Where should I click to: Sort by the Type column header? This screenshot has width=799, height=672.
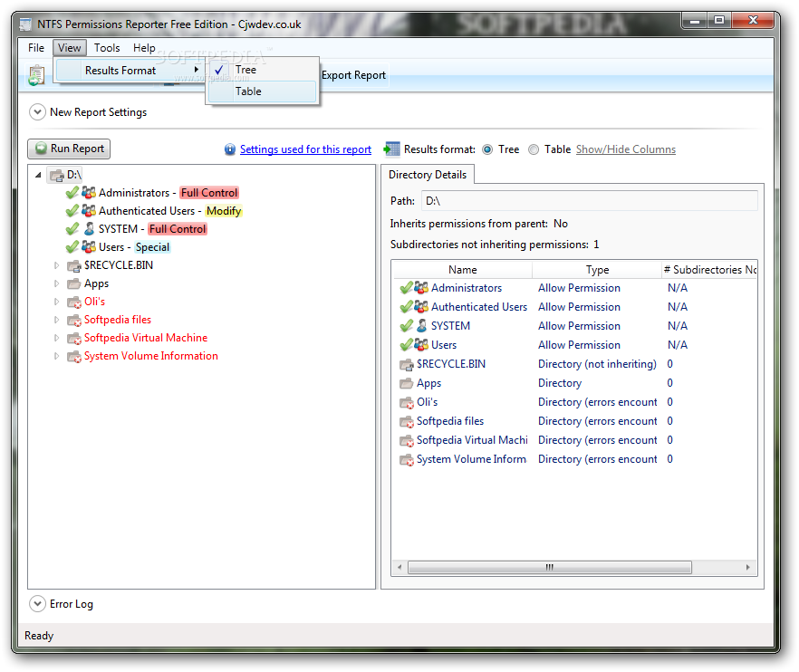pos(597,270)
